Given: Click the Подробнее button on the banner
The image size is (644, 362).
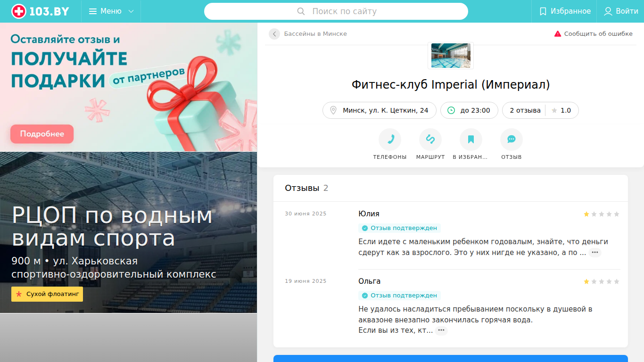Looking at the screenshot, I should point(42,134).
